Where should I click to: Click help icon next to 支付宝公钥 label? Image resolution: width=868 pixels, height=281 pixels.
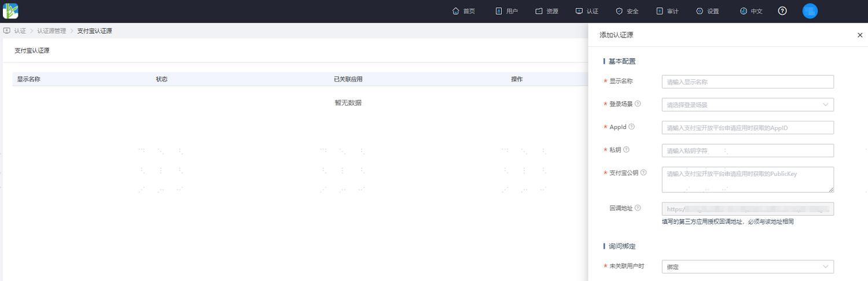pyautogui.click(x=643, y=172)
